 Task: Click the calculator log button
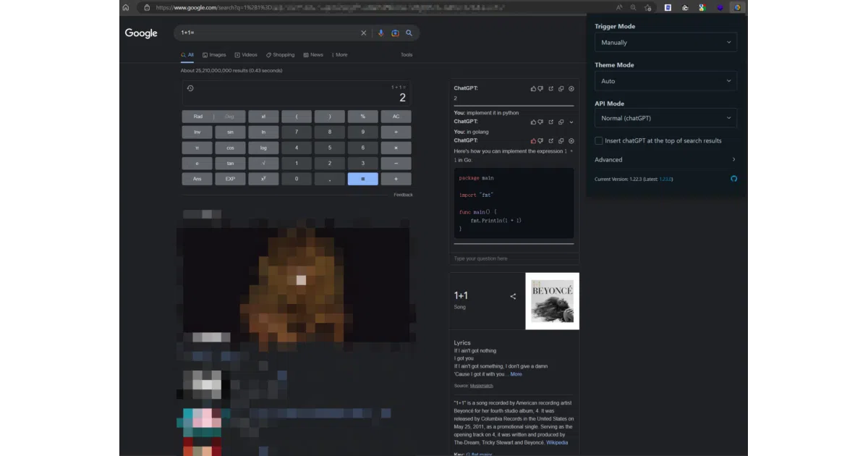263,148
